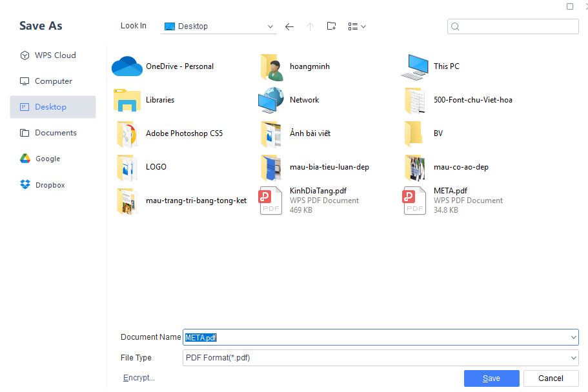
Task: Expand the File Type dropdown
Action: (574, 358)
